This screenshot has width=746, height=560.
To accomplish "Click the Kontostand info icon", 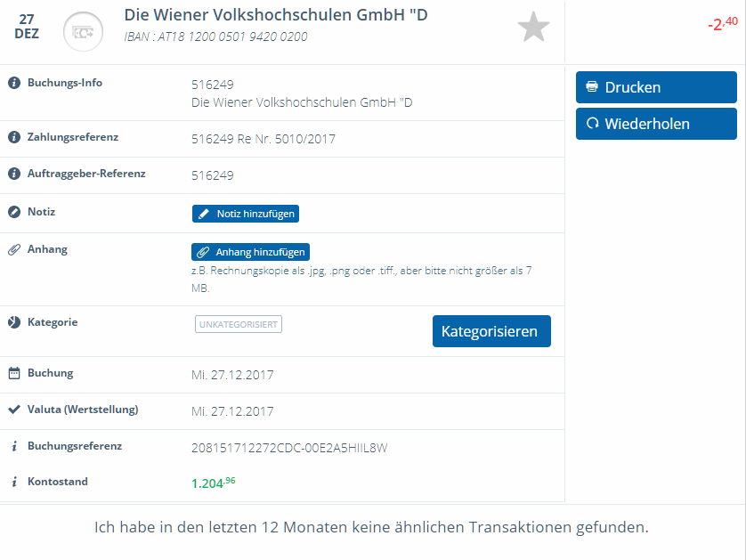I will click(14, 482).
